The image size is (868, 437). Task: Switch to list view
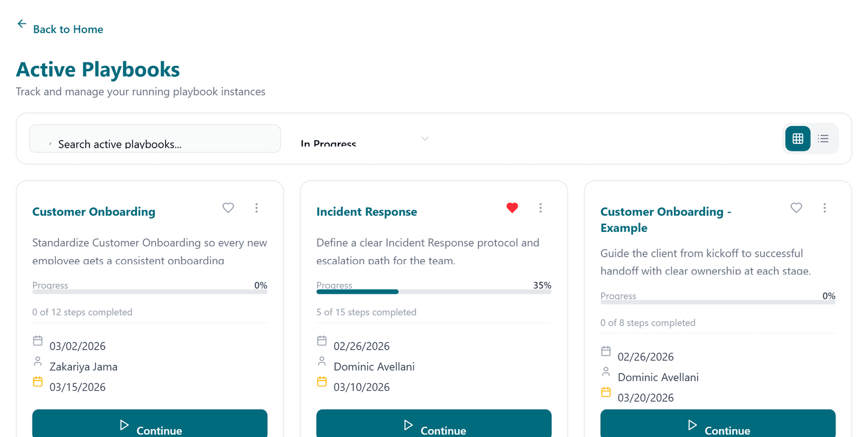coord(823,138)
